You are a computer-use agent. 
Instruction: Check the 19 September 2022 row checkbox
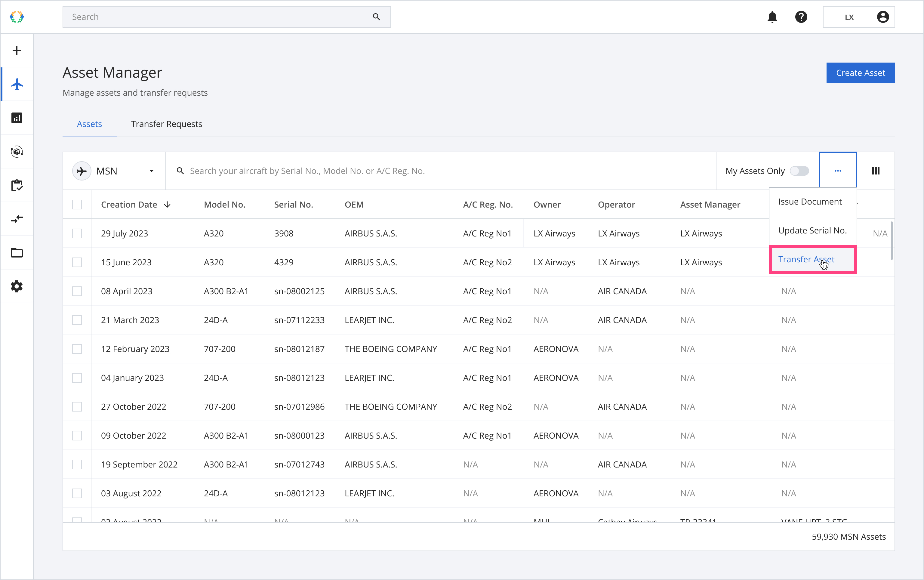click(77, 464)
